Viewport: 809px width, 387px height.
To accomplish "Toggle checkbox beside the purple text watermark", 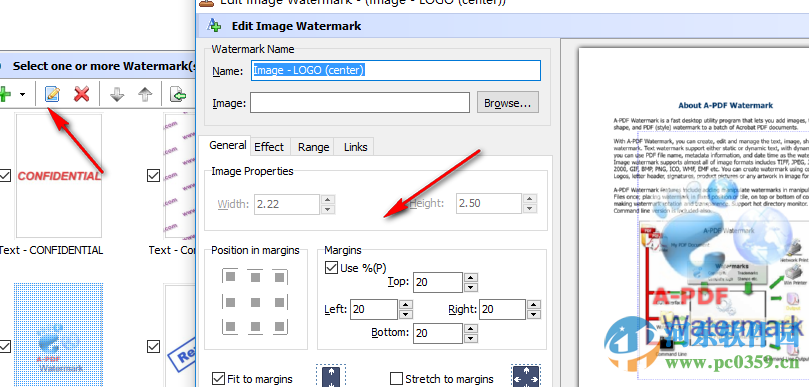I will (x=153, y=176).
